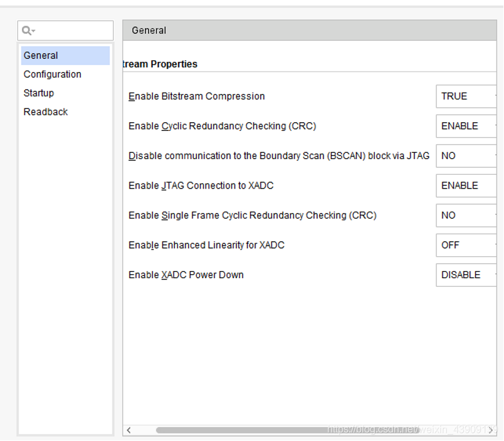Click the horizontal scrollbar thumb
504x441 pixels.
click(288, 430)
